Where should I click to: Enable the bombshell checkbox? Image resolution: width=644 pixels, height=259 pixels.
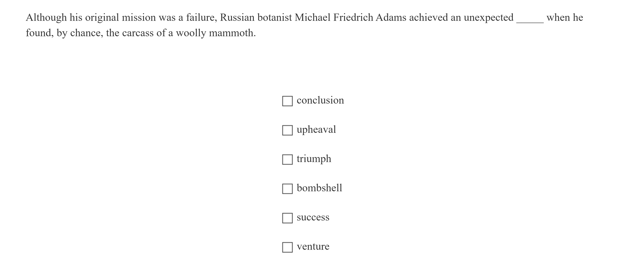click(287, 189)
